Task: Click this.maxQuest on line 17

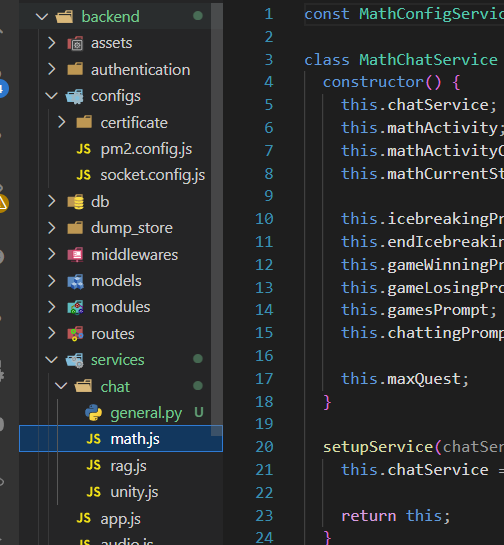Action: coord(401,379)
